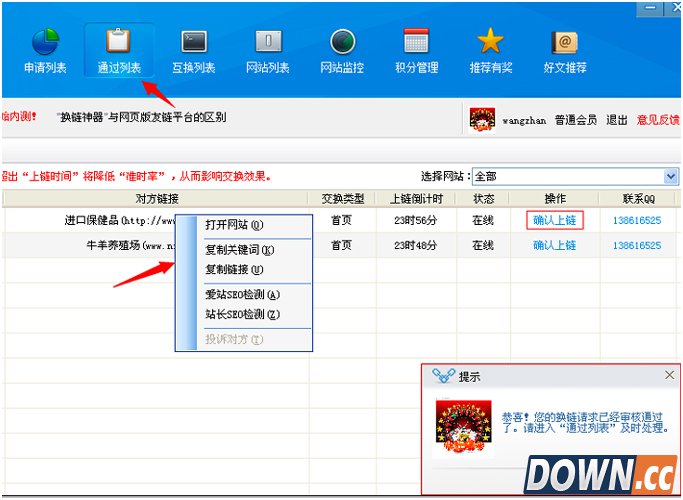683x500 pixels.
Task: Open the 申请列表 pie chart icon
Action: 45,42
